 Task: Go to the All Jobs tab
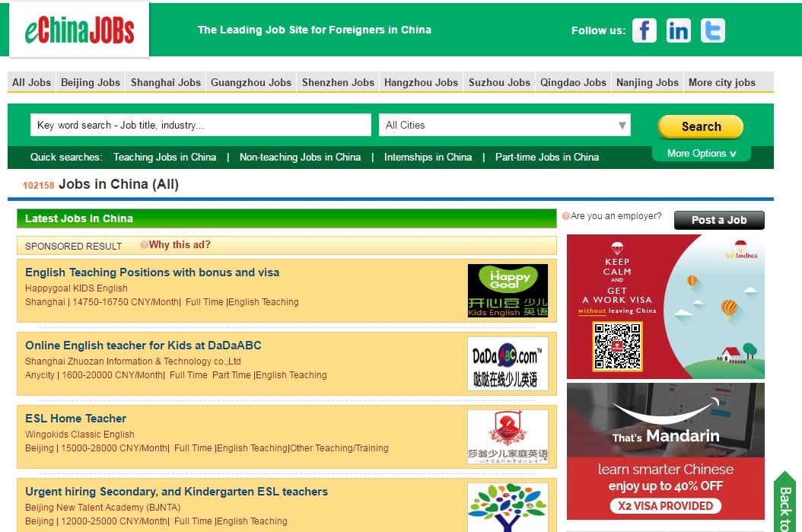32,82
